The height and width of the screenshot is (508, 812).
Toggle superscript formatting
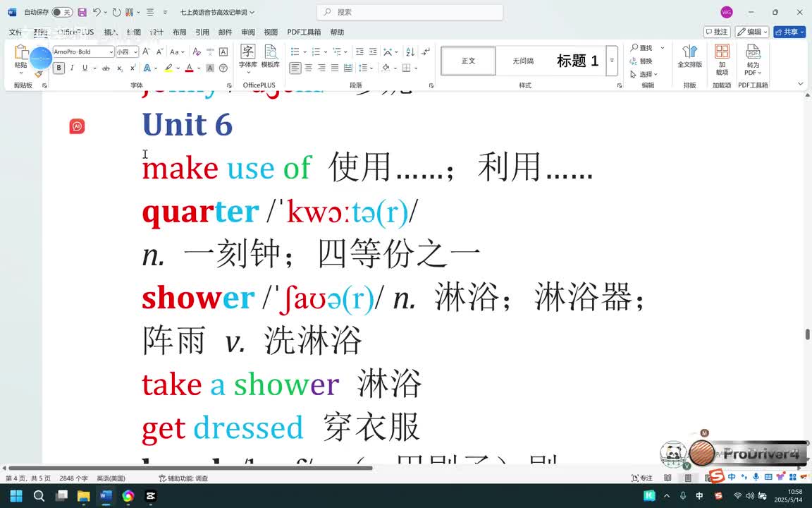tap(133, 68)
